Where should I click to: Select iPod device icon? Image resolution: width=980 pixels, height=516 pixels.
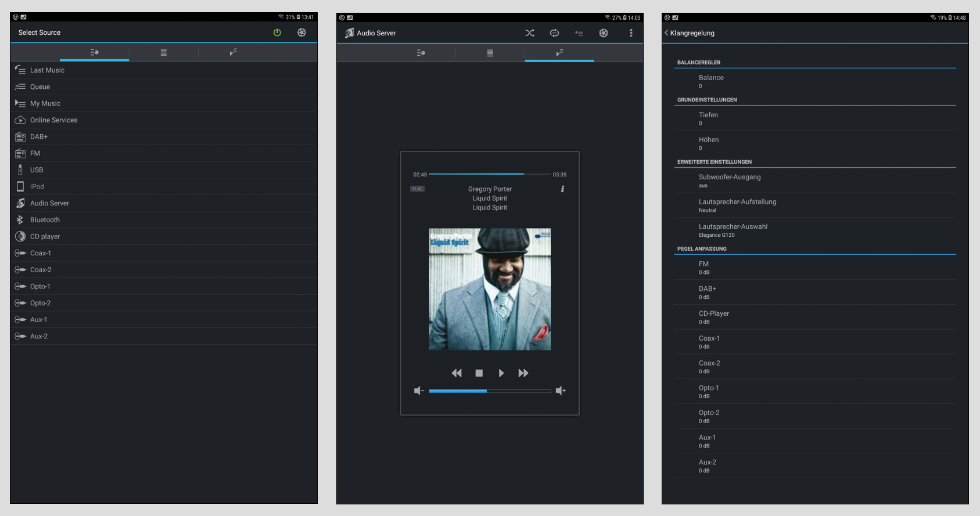(20, 186)
